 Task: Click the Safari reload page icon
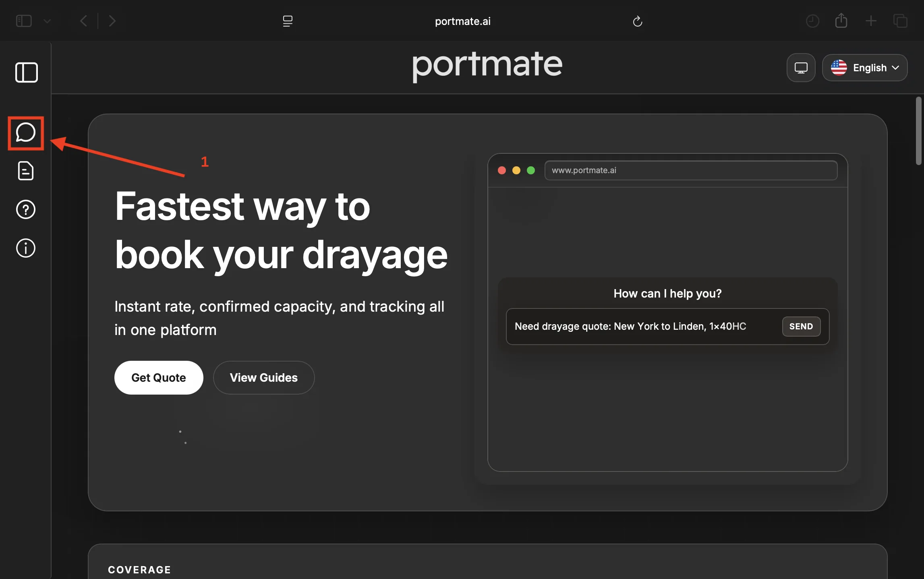pyautogui.click(x=637, y=21)
